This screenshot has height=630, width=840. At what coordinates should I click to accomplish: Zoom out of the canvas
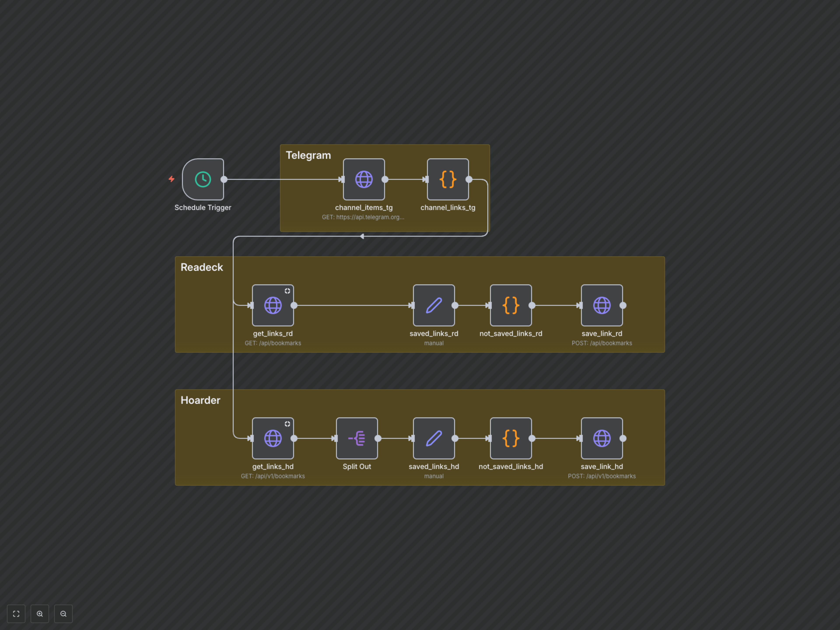[63, 614]
